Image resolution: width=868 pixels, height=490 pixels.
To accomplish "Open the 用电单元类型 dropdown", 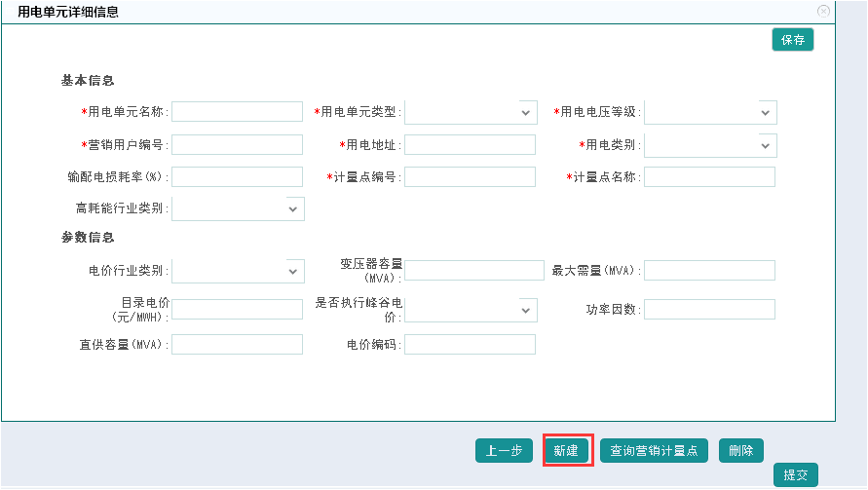I will pos(471,112).
